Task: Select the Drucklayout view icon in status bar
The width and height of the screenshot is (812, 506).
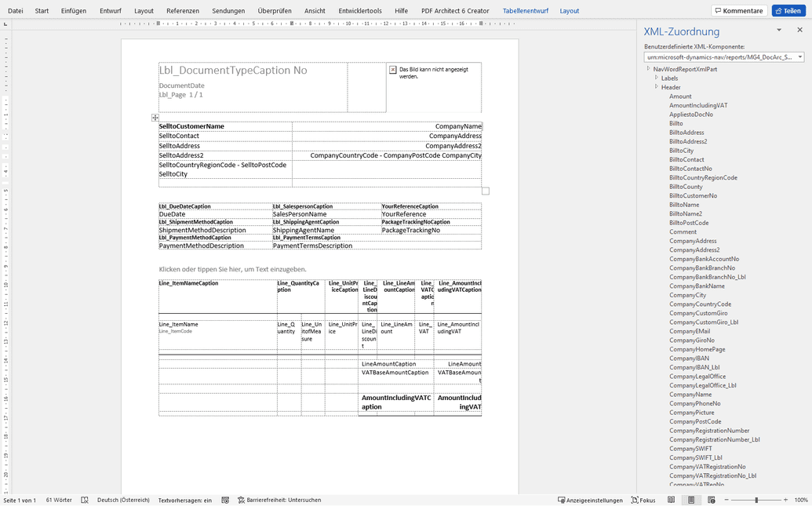Action: coord(692,500)
